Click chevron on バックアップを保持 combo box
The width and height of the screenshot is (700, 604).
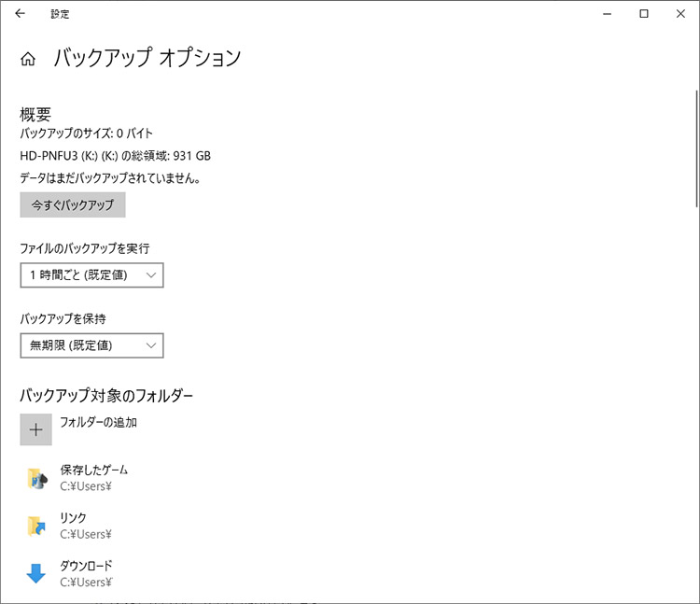(x=151, y=345)
